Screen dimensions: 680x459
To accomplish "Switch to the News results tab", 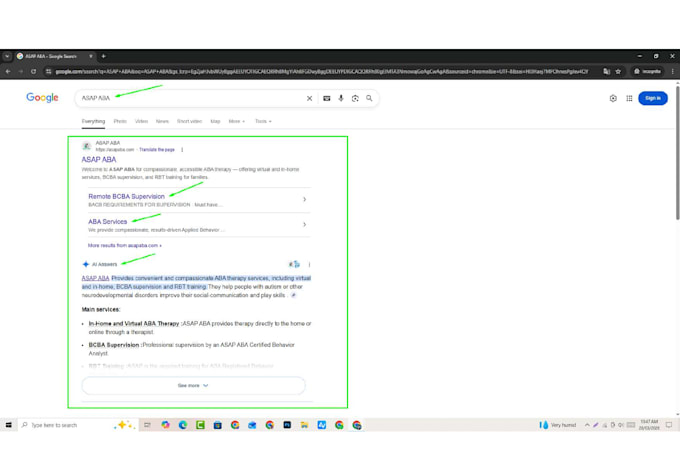I will point(162,121).
